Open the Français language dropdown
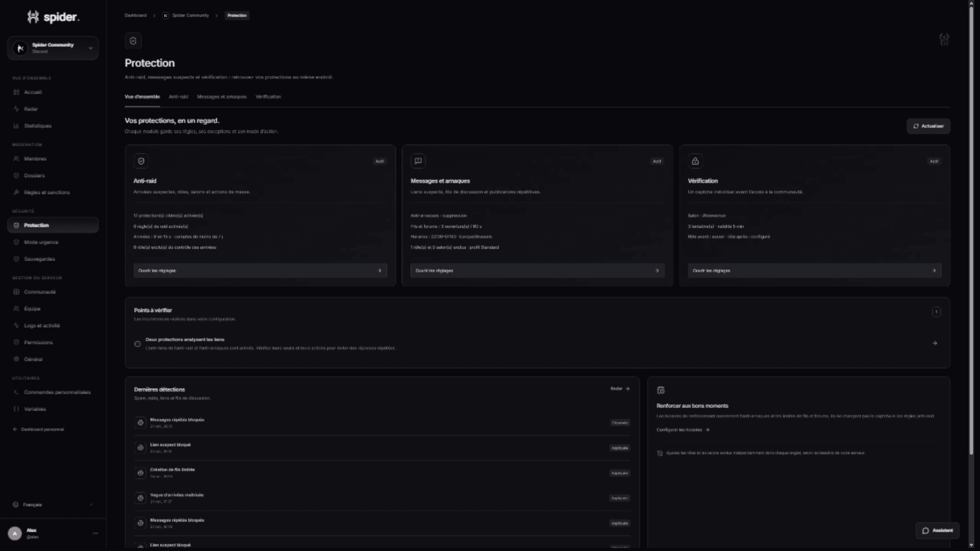 (x=53, y=505)
